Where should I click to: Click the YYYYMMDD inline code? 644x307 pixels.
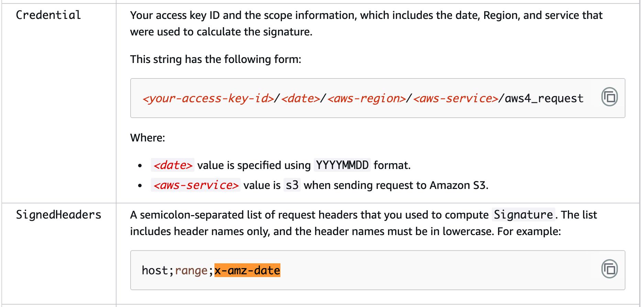pyautogui.click(x=342, y=165)
